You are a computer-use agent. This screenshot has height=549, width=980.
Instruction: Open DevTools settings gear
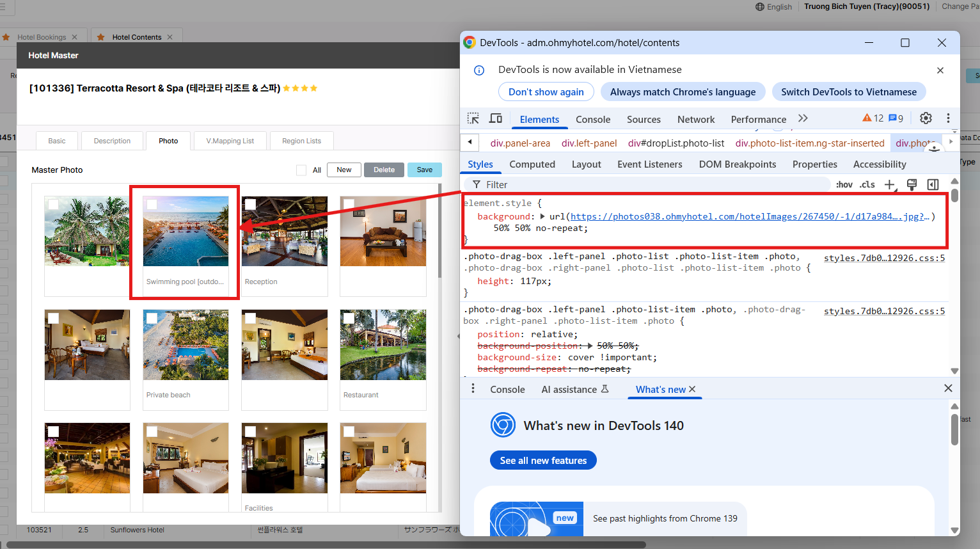926,118
